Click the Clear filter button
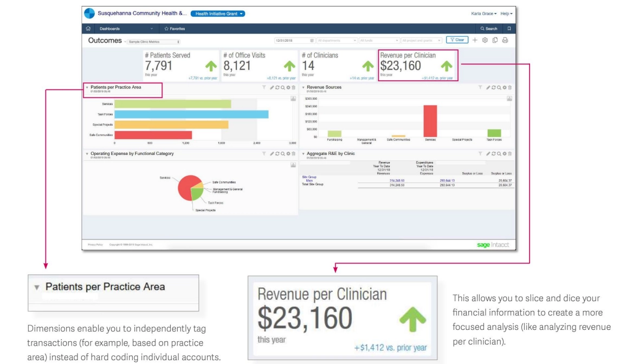Viewport: 620px width, 364px height. click(457, 40)
